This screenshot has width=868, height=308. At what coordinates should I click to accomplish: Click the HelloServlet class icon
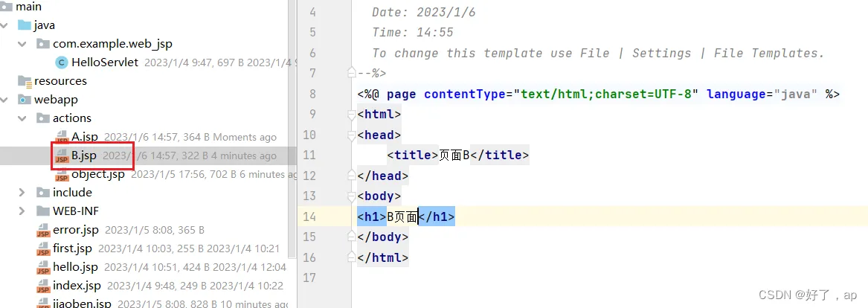[x=61, y=62]
